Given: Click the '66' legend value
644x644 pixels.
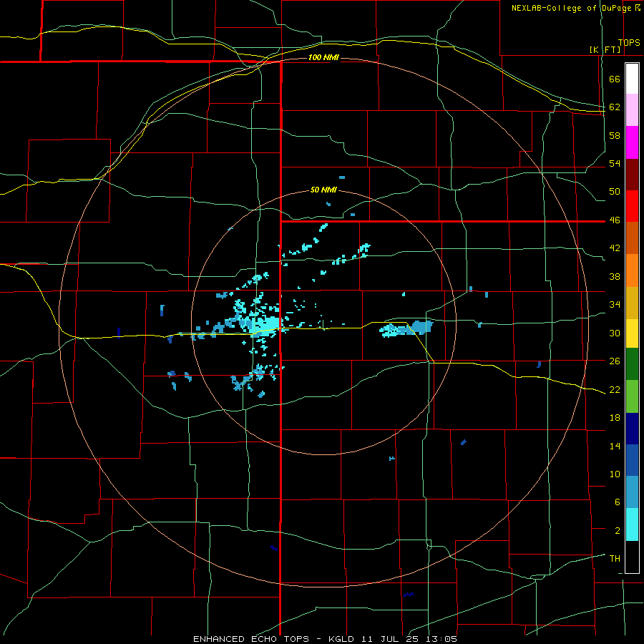Looking at the screenshot, I should (x=615, y=79).
